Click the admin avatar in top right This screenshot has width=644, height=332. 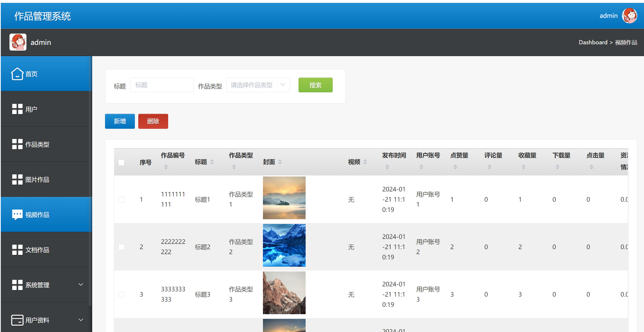[629, 16]
